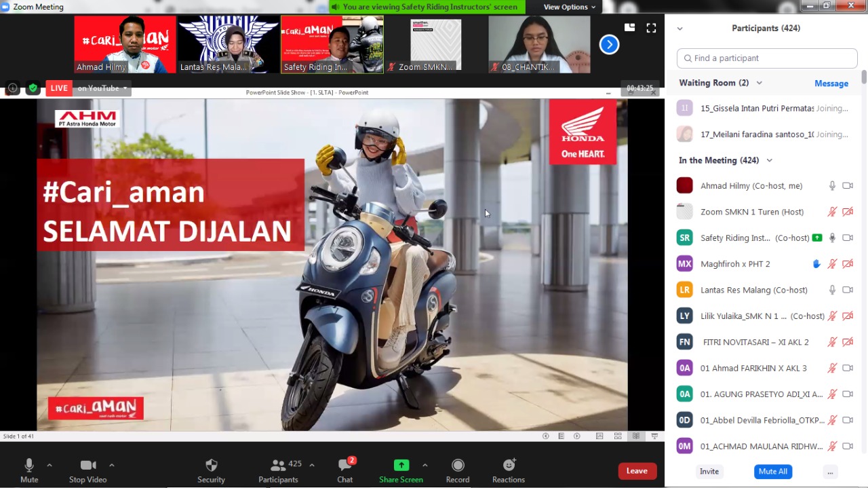Click the green encryption shield icon
The image size is (868, 488).
(x=33, y=88)
